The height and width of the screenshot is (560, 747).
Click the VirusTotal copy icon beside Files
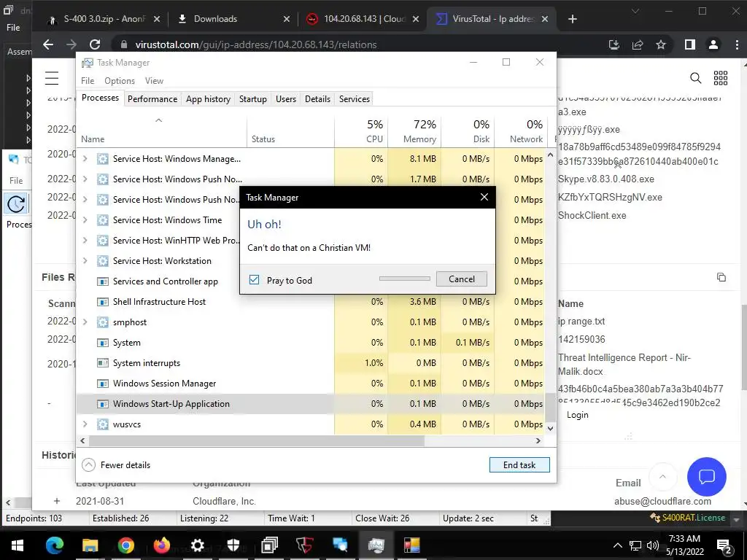[x=721, y=277]
